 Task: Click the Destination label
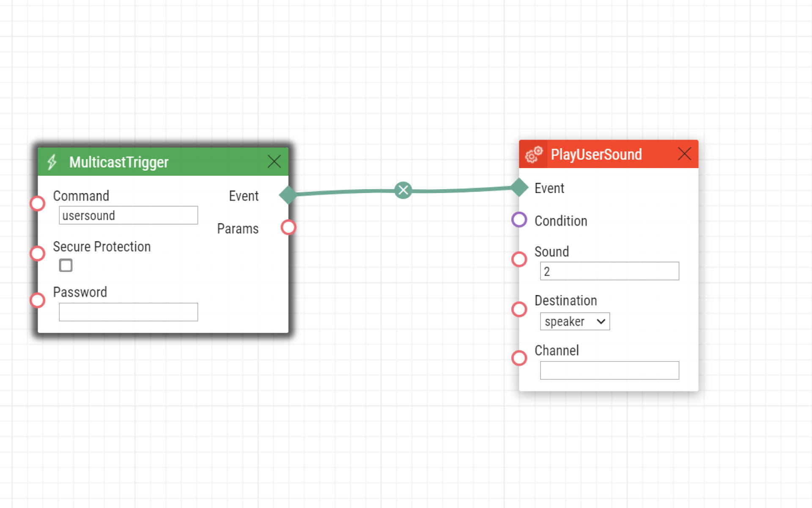[566, 301]
